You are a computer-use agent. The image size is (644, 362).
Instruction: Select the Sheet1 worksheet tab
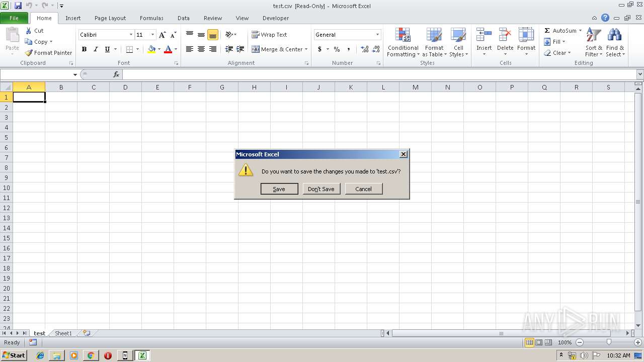coord(63,333)
